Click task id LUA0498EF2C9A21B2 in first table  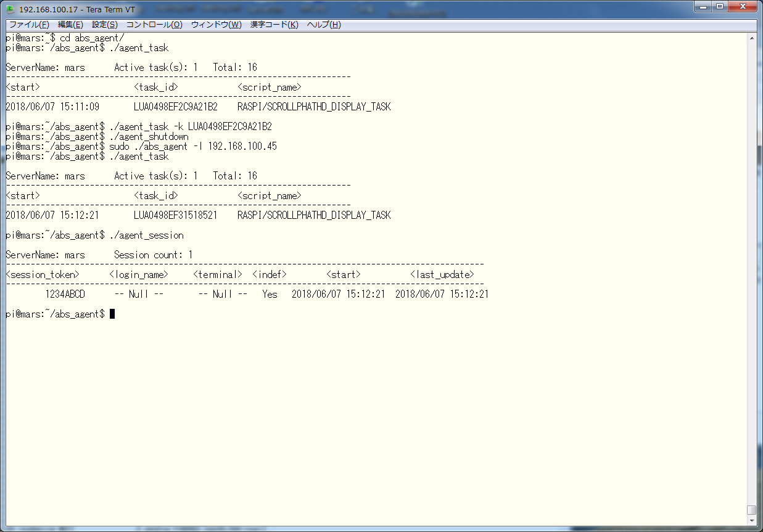coord(175,107)
